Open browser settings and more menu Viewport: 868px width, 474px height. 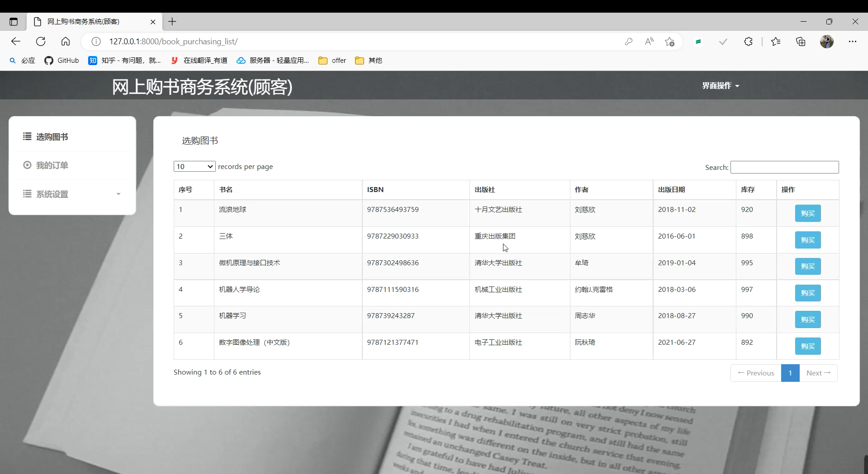tap(853, 42)
